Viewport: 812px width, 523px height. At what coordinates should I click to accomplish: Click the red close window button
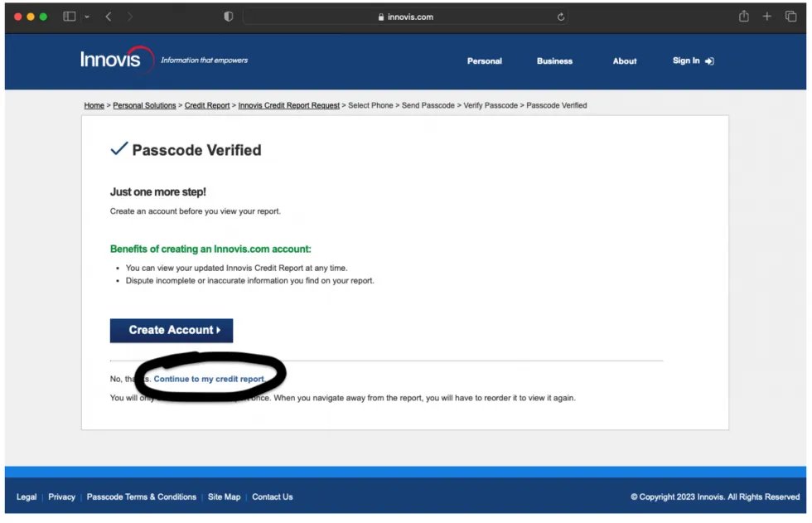point(17,17)
